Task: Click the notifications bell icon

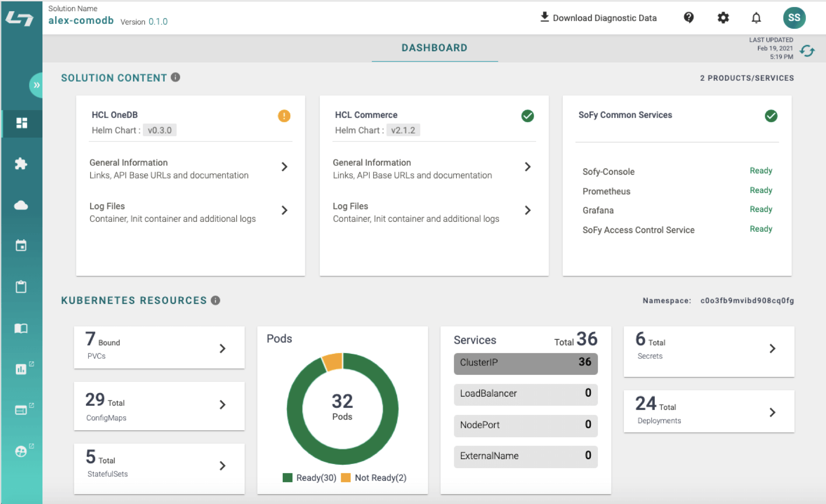Action: (x=756, y=18)
